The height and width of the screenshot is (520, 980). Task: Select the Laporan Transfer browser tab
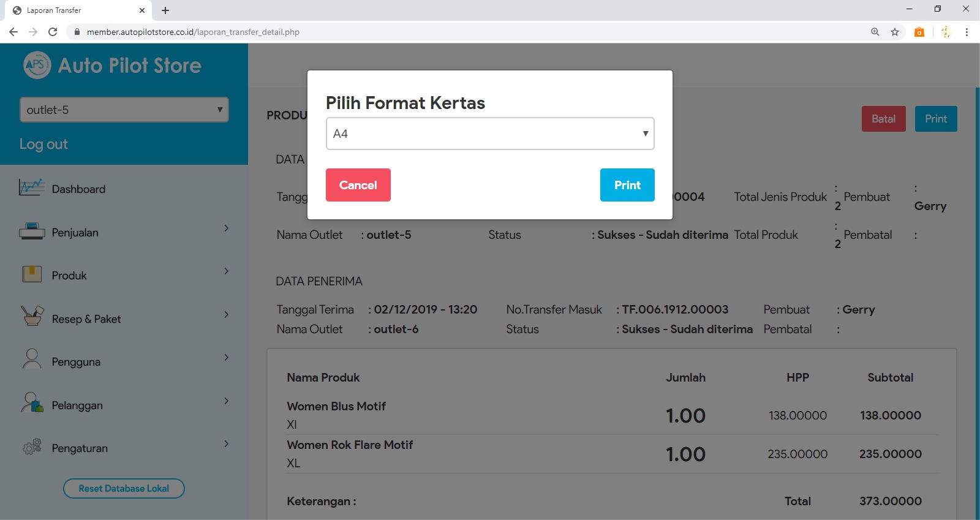point(73,10)
